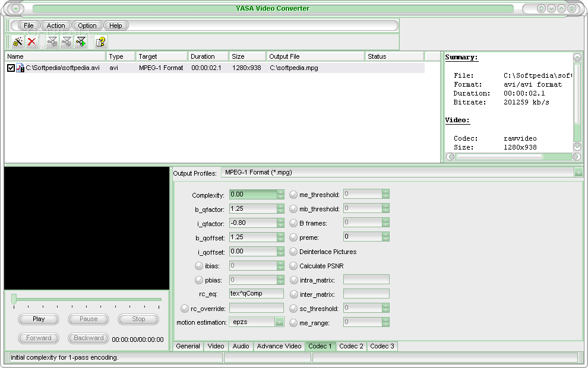
Task: Click the Duration column header
Action: click(x=208, y=56)
